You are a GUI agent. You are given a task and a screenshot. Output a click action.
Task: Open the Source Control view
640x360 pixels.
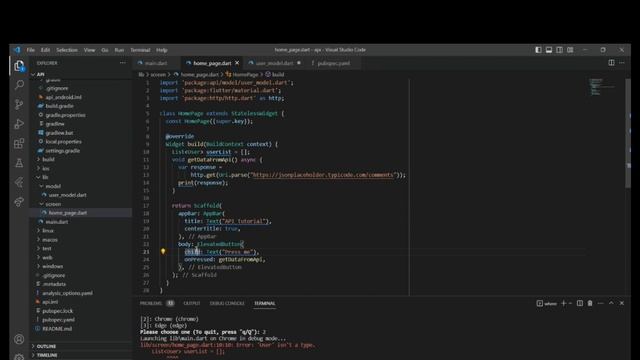(x=19, y=104)
